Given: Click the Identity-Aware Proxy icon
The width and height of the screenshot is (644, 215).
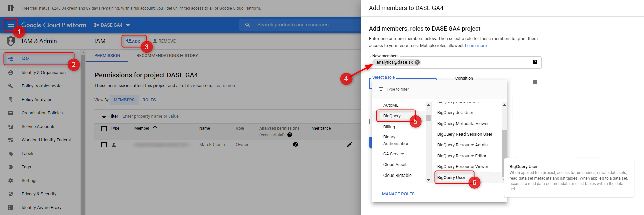Looking at the screenshot, I should point(11,208).
